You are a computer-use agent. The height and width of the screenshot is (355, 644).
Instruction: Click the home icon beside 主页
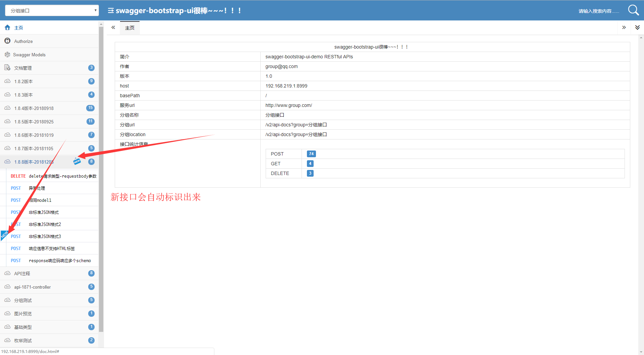point(7,27)
